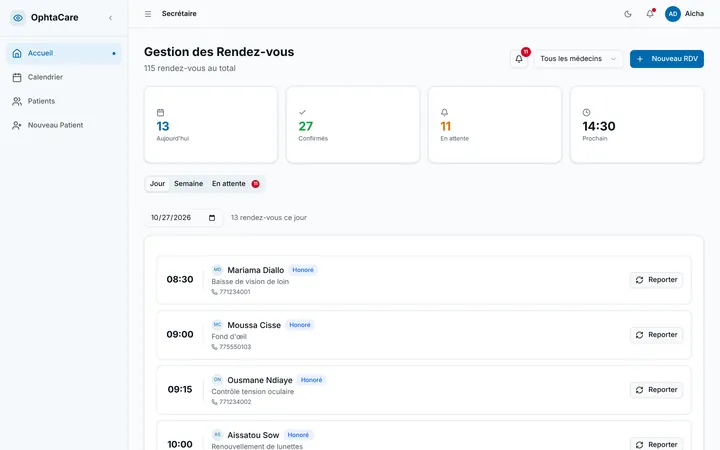
Task: Click the Secrétaire header label
Action: (179, 14)
